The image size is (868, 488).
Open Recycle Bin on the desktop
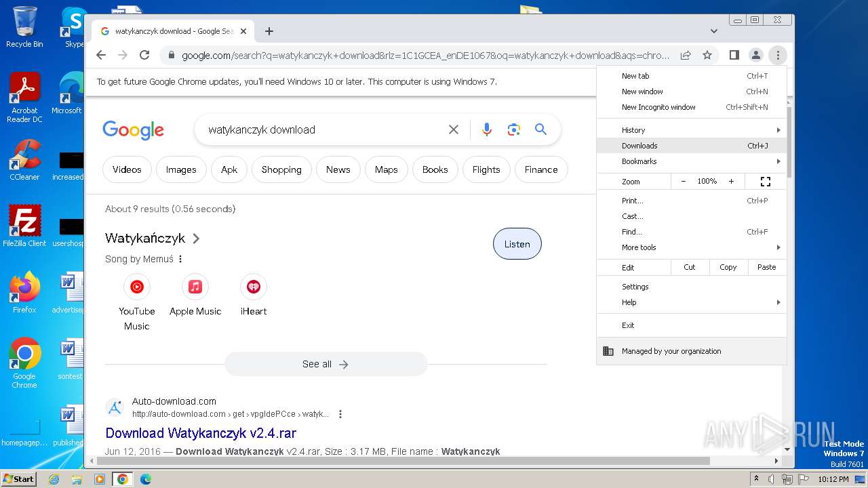click(24, 27)
